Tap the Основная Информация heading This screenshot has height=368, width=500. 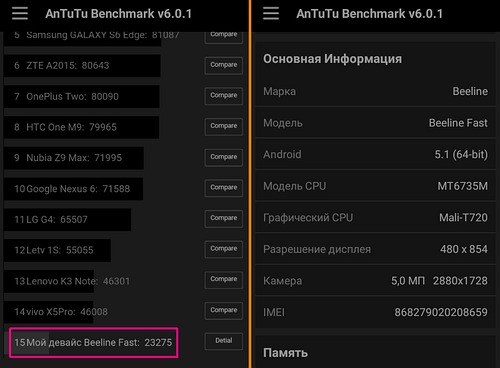click(x=332, y=59)
